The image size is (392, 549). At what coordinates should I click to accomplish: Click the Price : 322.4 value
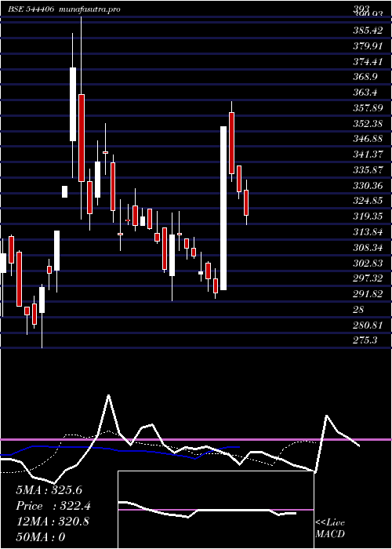(x=53, y=506)
